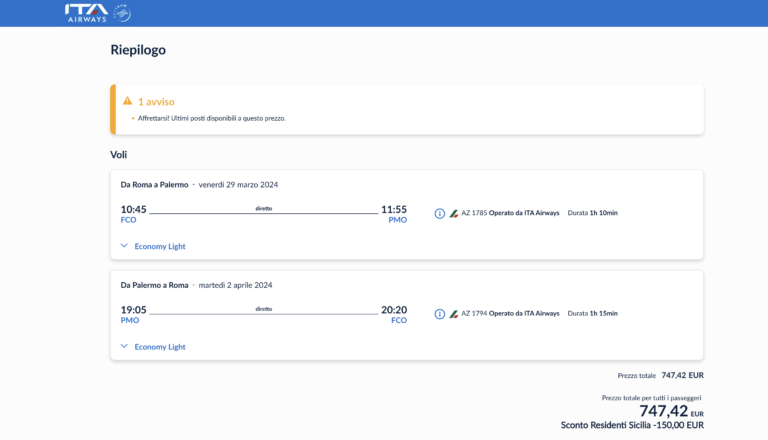Click arrival time 11:55

point(394,210)
